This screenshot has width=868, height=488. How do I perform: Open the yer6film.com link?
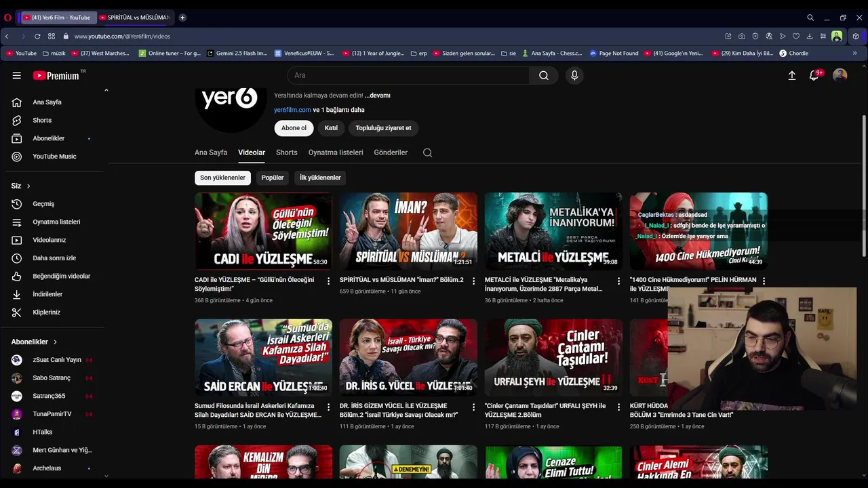click(292, 110)
